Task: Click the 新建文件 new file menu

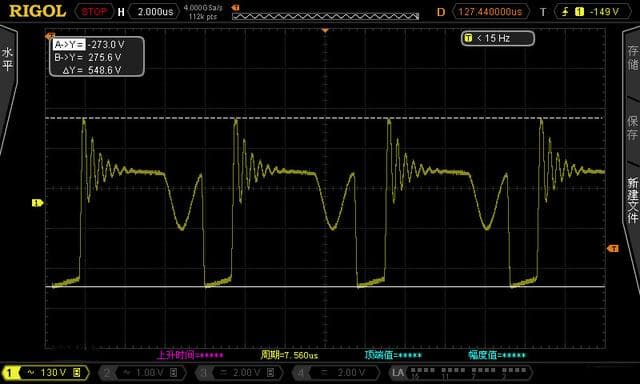Action: (633, 200)
